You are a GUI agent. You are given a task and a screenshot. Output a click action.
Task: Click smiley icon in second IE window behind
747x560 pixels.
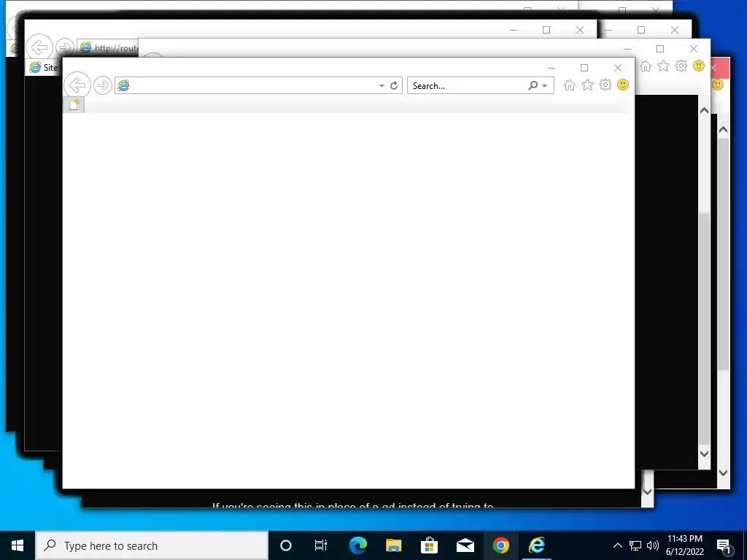[699, 66]
